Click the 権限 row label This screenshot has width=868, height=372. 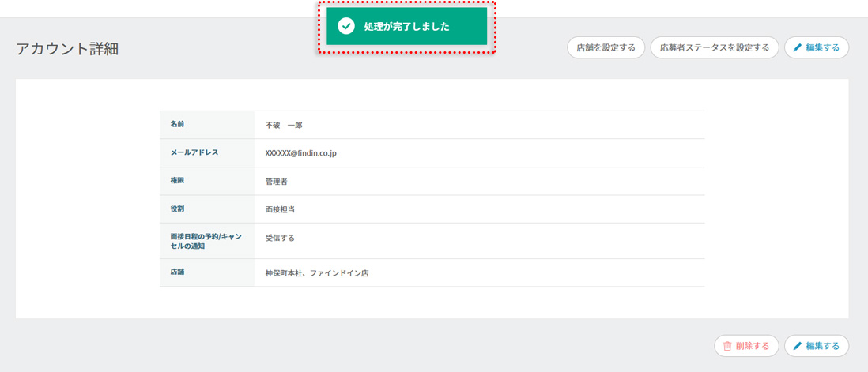[x=177, y=181]
